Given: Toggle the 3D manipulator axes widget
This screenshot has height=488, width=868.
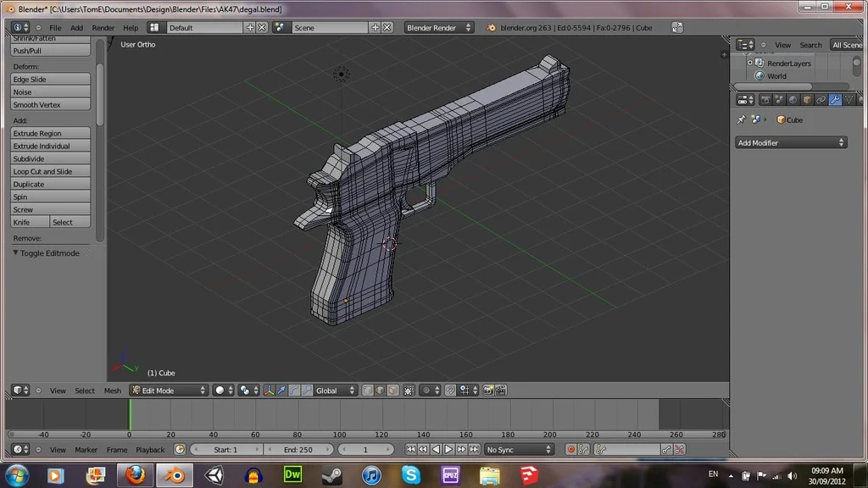Looking at the screenshot, I should click(269, 390).
